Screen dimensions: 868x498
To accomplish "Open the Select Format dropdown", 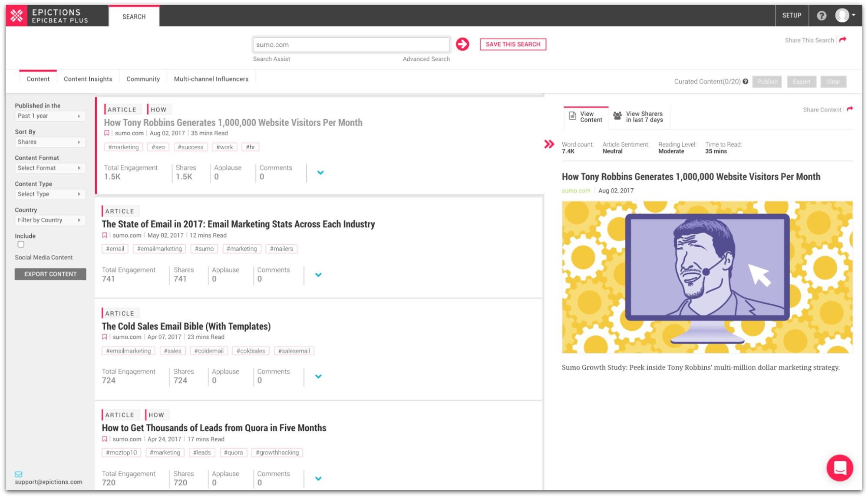I will [50, 168].
